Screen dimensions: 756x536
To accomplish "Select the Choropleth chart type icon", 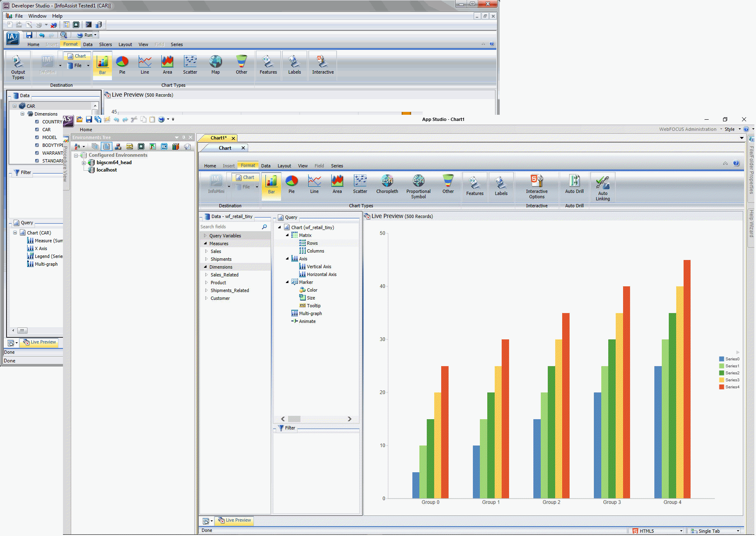I will (387, 183).
